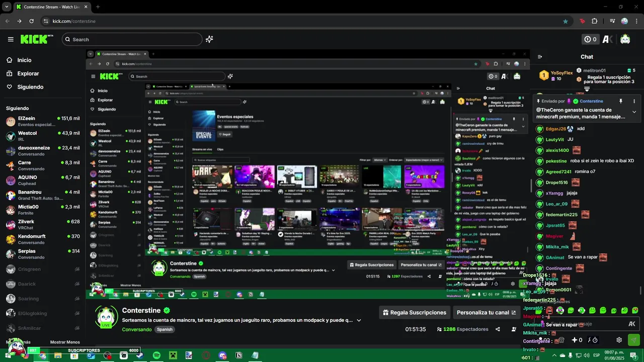Toggle the microphone tray icon
The width and height of the screenshot is (644, 362).
tap(570, 355)
